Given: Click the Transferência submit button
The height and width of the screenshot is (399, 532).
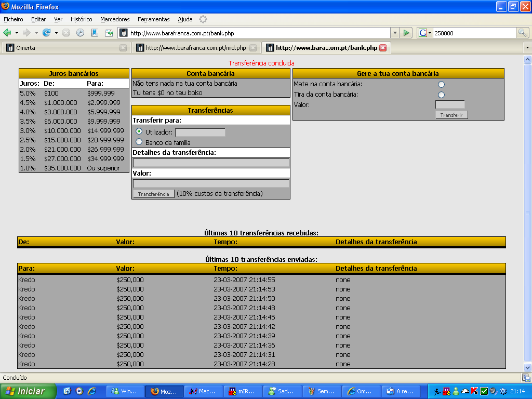Looking at the screenshot, I should (154, 194).
